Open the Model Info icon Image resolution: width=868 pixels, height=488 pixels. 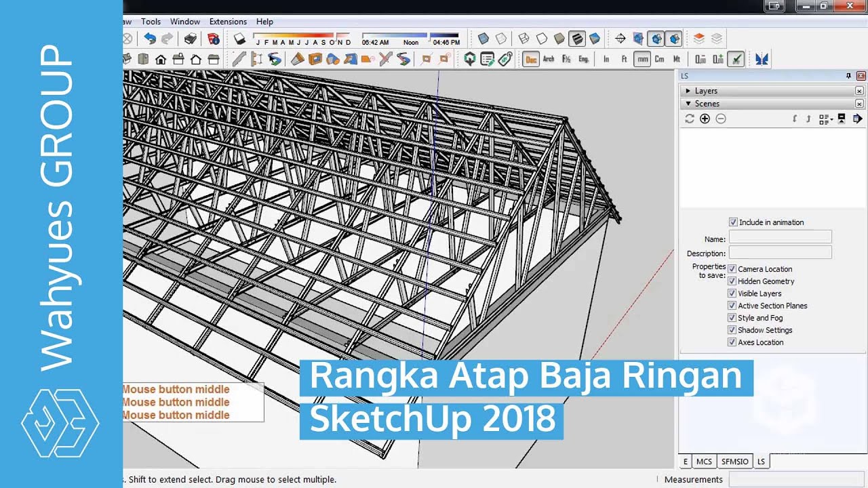tap(213, 39)
